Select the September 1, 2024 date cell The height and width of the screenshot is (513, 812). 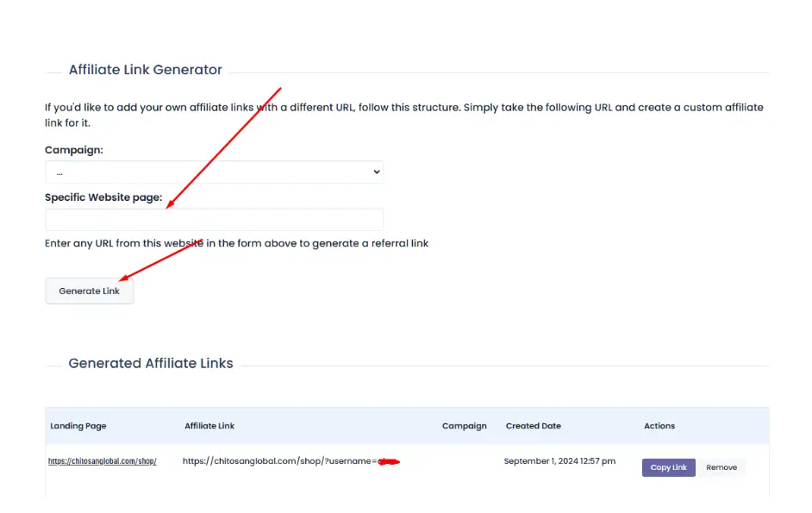(x=559, y=461)
